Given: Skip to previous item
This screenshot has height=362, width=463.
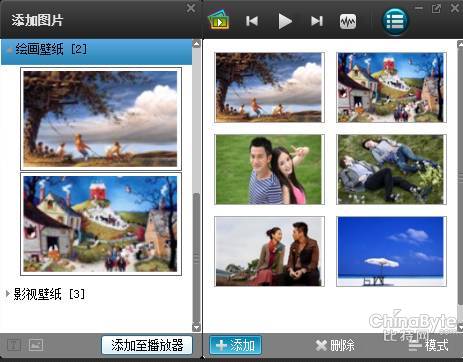Looking at the screenshot, I should click(252, 21).
